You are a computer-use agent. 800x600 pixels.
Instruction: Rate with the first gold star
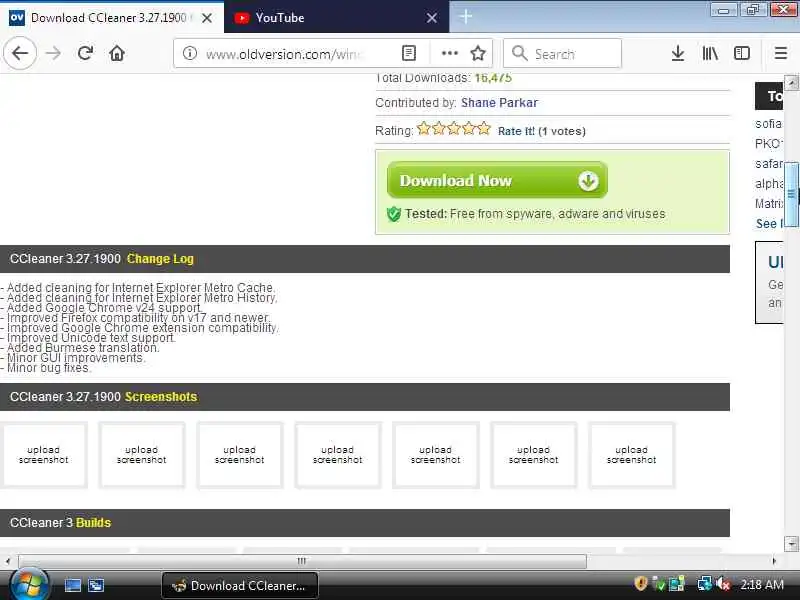coord(423,128)
